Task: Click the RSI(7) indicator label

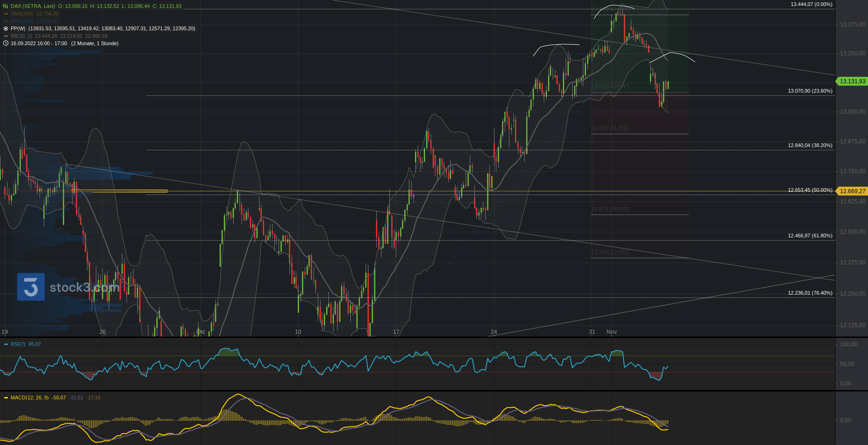Action: [18, 344]
